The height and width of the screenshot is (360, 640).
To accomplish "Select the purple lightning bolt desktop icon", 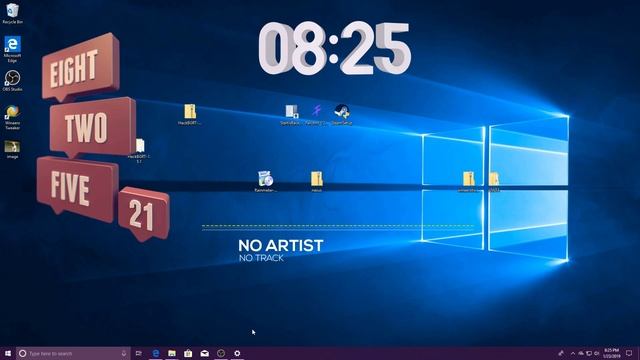I will [x=316, y=114].
